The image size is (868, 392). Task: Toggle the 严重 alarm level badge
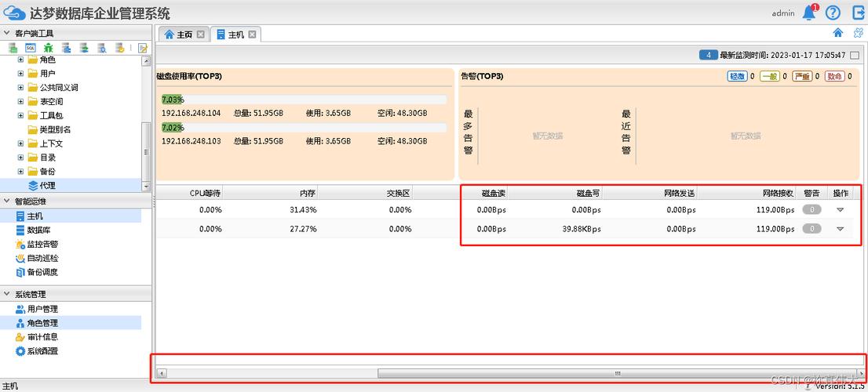[x=802, y=76]
